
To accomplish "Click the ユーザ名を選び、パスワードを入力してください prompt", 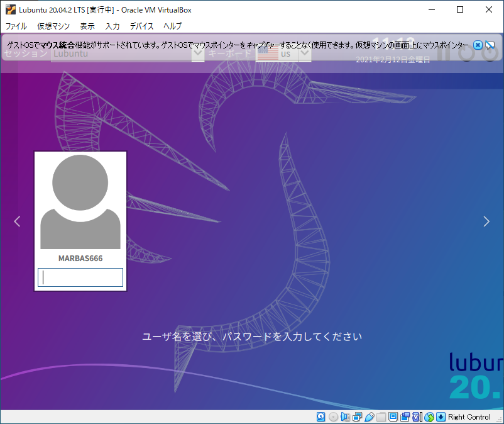I will click(252, 337).
